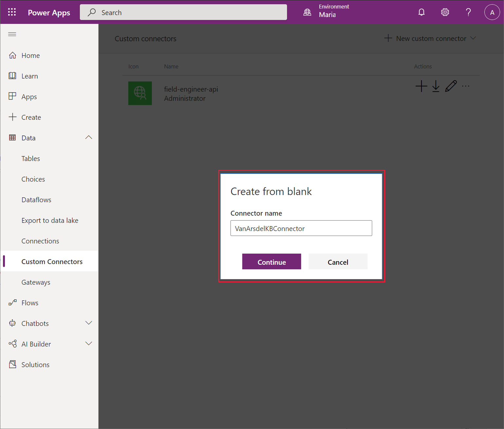Click the Name column header

pos(171,66)
